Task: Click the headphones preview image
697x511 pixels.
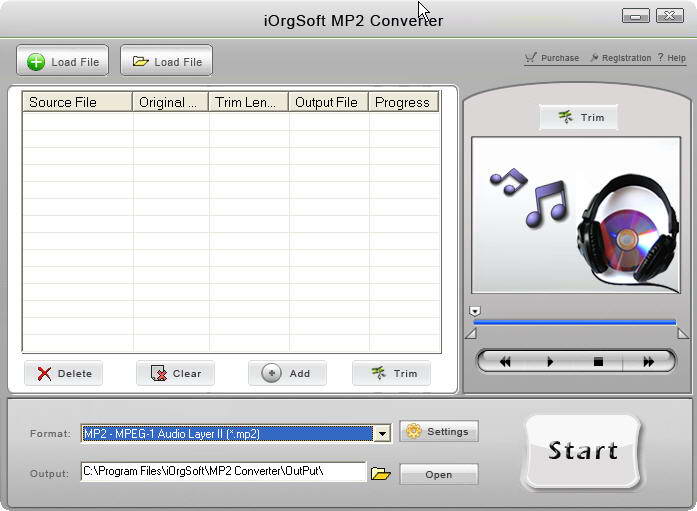Action: pos(576,215)
